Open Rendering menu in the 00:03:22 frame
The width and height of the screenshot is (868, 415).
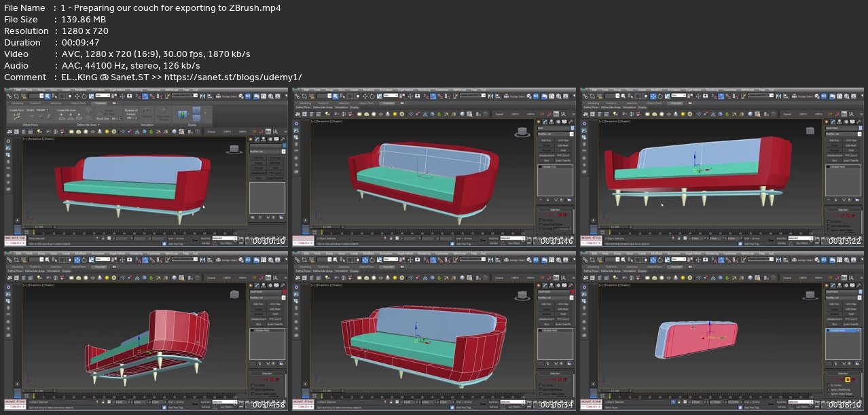(710, 90)
